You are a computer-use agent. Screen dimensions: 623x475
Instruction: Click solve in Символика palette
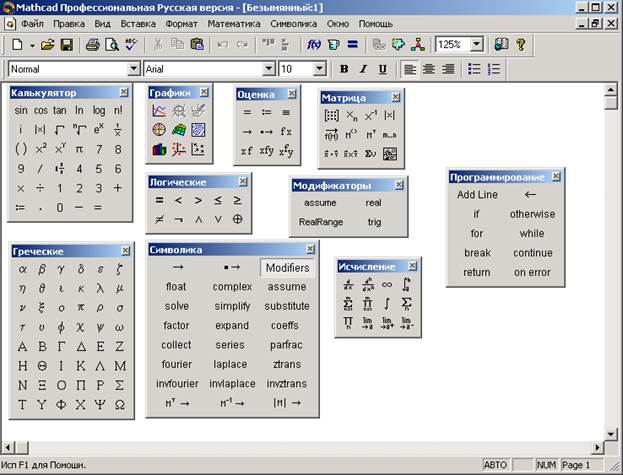tap(176, 306)
